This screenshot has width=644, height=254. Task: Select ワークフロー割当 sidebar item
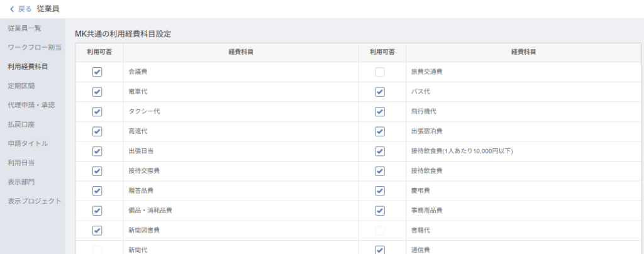point(34,47)
